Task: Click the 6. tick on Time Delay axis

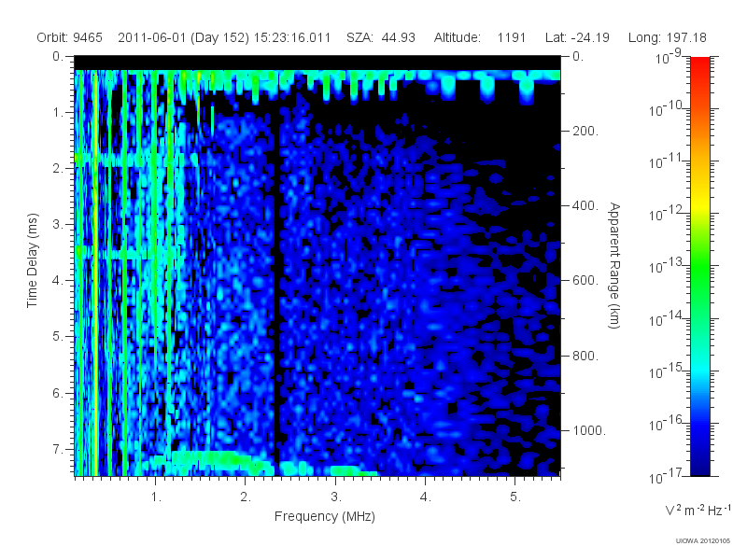Action: click(x=58, y=393)
